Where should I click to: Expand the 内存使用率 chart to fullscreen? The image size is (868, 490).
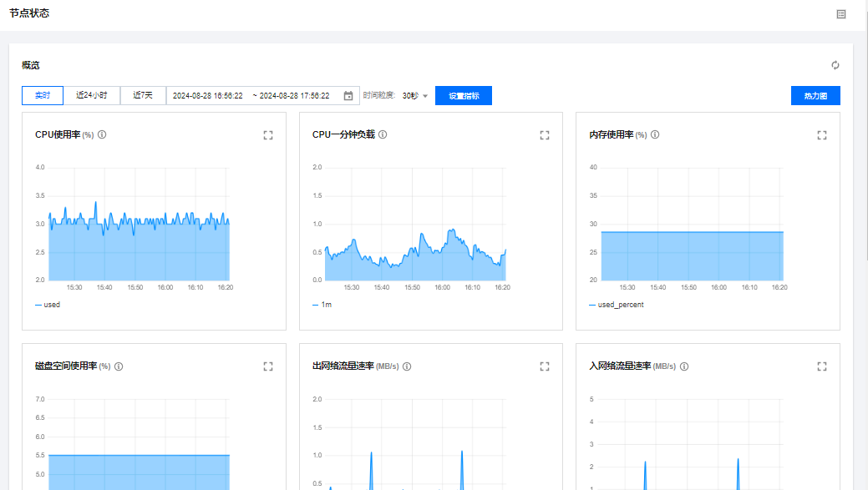(822, 135)
